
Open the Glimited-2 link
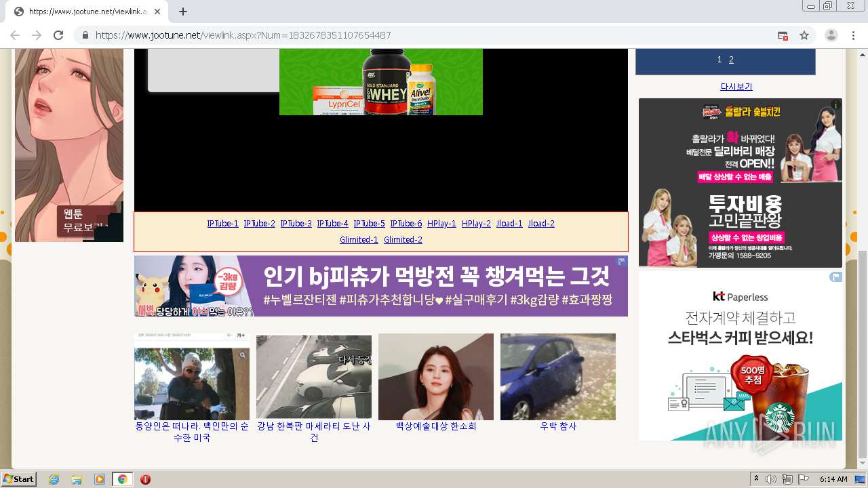[403, 240]
